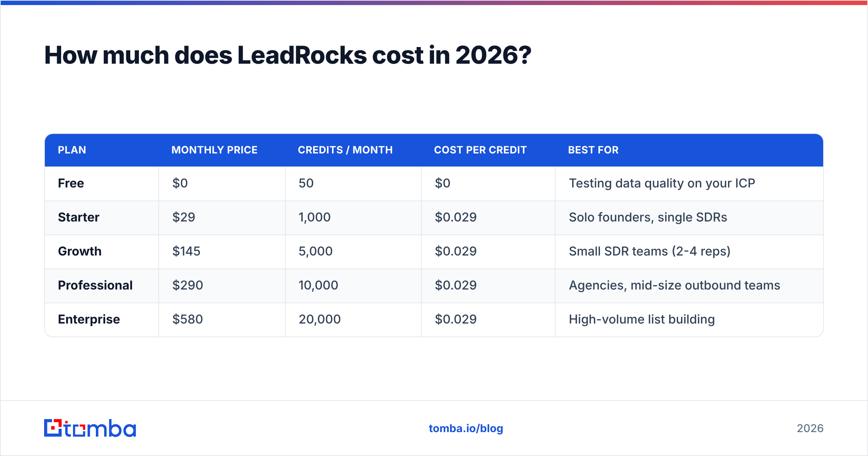This screenshot has width=868, height=456.
Task: Select the Free plan name cell
Action: [x=102, y=183]
